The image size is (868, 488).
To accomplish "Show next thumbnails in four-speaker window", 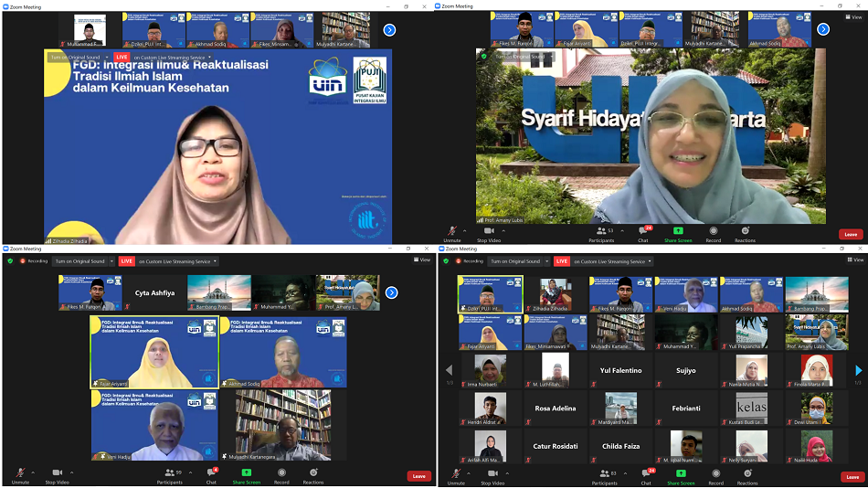I will [391, 292].
